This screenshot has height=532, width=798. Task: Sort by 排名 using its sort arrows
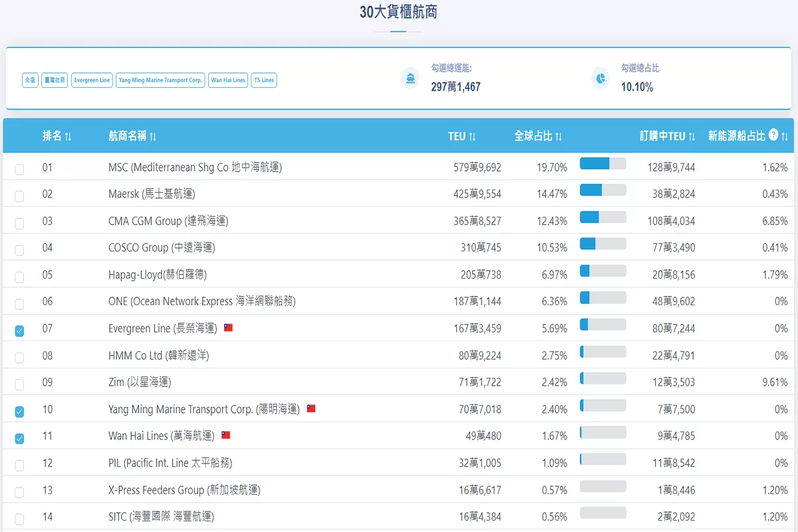(x=68, y=136)
